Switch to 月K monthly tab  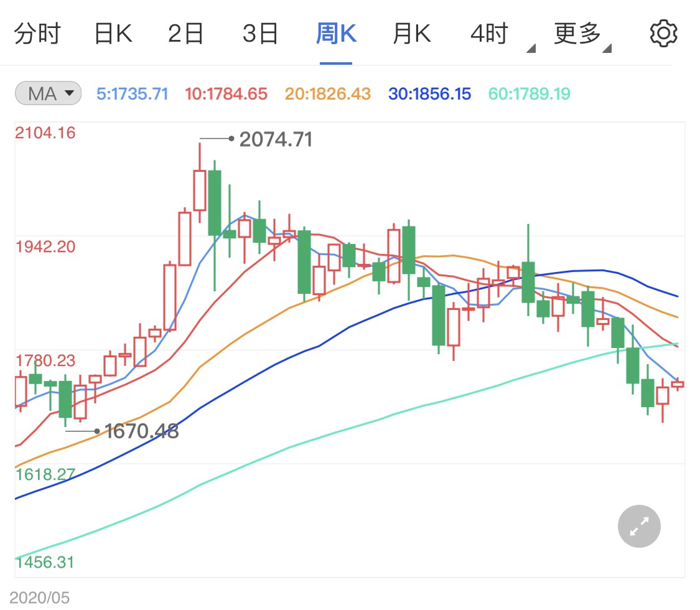pos(412,34)
